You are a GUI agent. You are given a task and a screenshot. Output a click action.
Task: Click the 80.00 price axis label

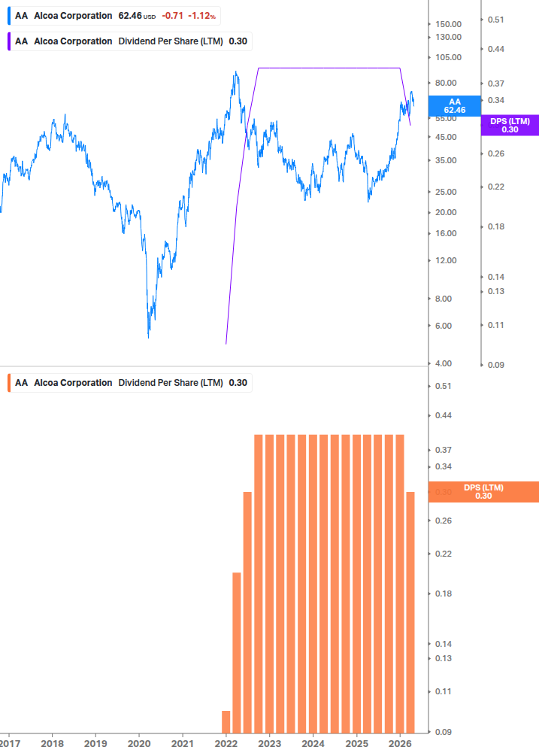click(x=446, y=83)
